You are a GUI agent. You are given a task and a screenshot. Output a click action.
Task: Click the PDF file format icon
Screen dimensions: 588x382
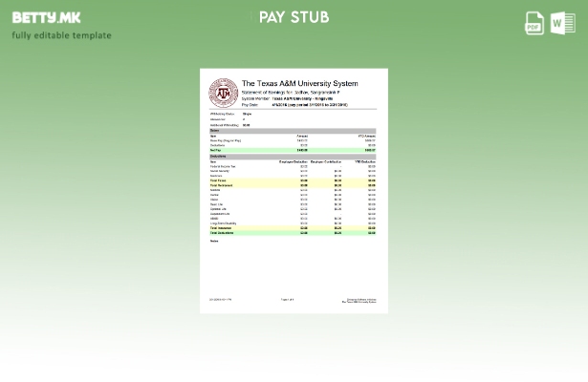pos(534,23)
